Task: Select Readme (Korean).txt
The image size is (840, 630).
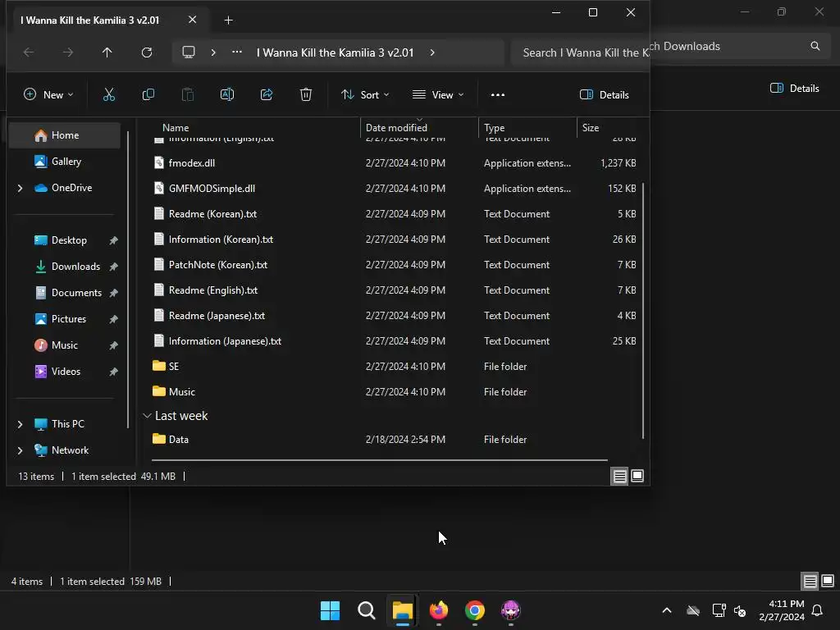Action: [394, 214]
